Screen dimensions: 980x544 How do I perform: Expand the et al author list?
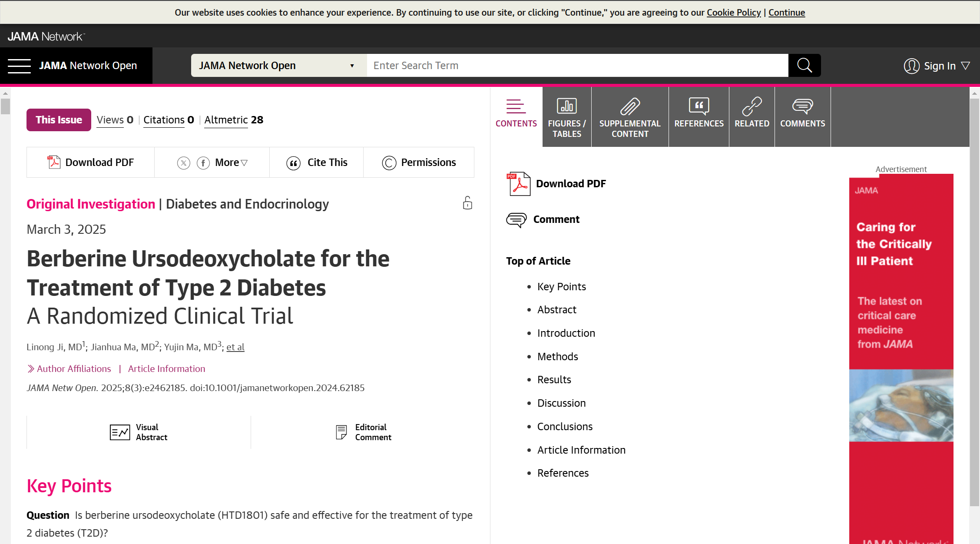click(235, 347)
